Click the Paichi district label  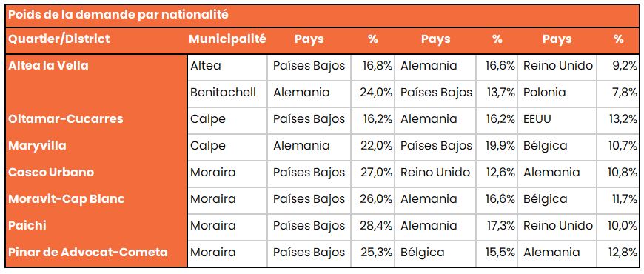[27, 226]
